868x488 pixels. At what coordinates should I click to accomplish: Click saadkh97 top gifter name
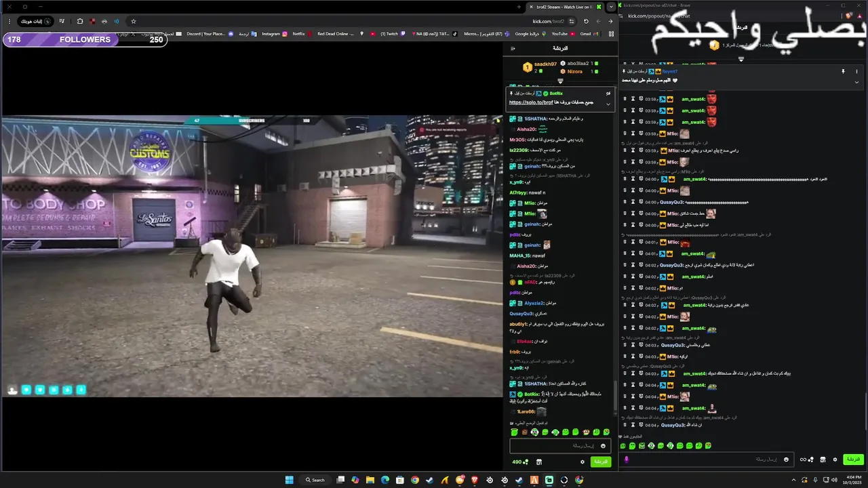(545, 64)
